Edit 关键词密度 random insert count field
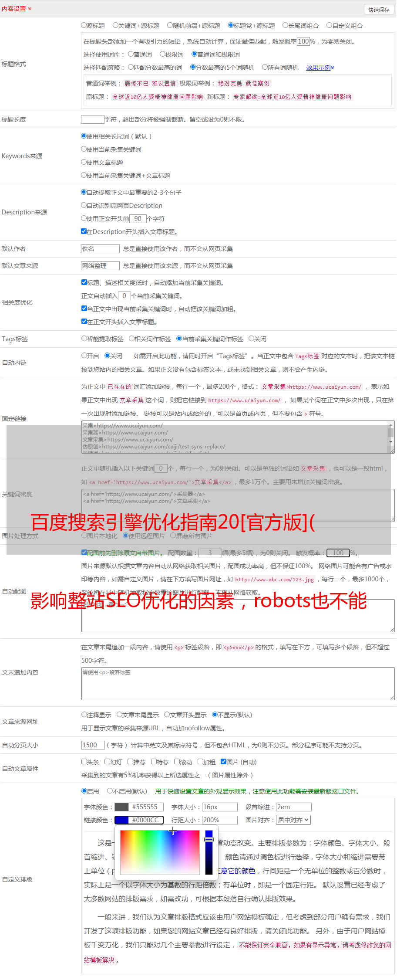The image size is (397, 980). pos(161,468)
